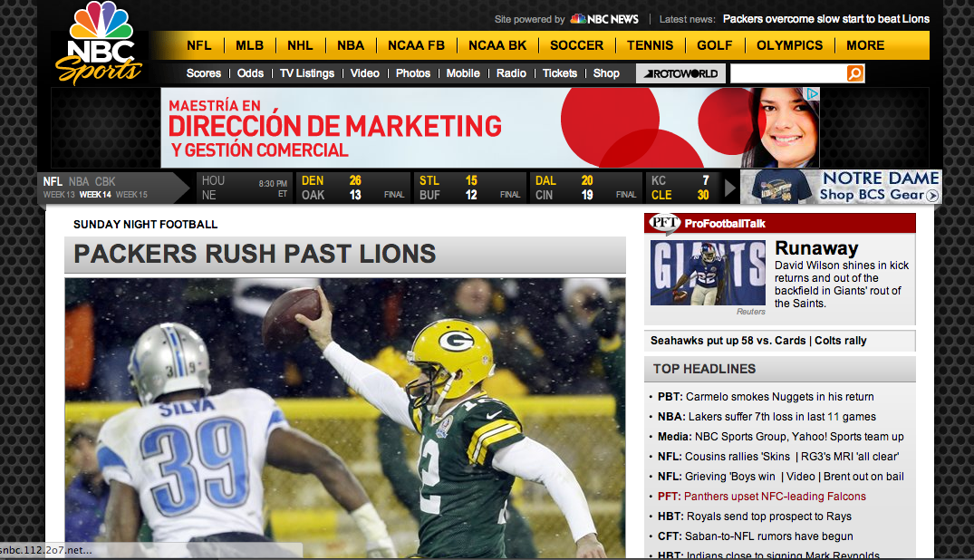Click the Maestría en Dirección de Marketing banner

point(490,128)
